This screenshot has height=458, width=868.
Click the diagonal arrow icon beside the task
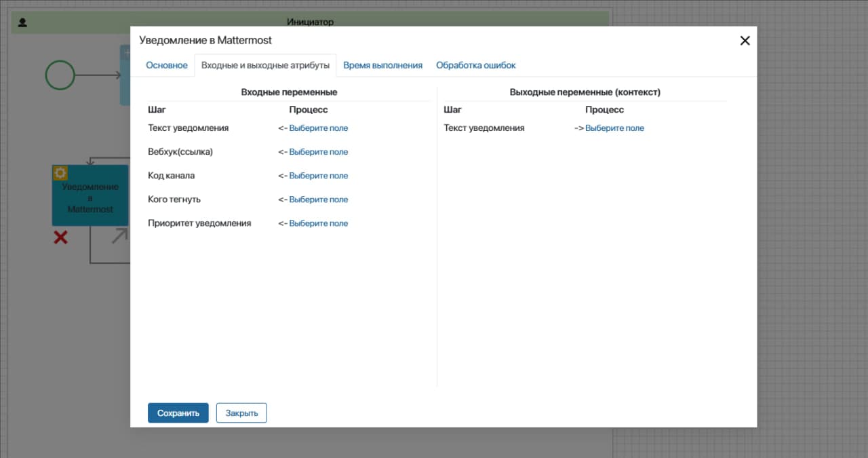[119, 235]
